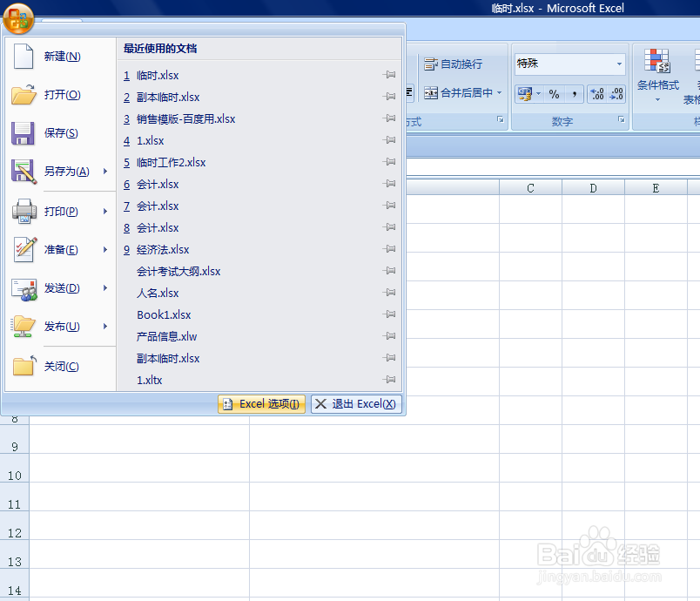Toggle the pin for 临时工作2.xlsx
Viewport: 700px width, 601px height.
[389, 162]
